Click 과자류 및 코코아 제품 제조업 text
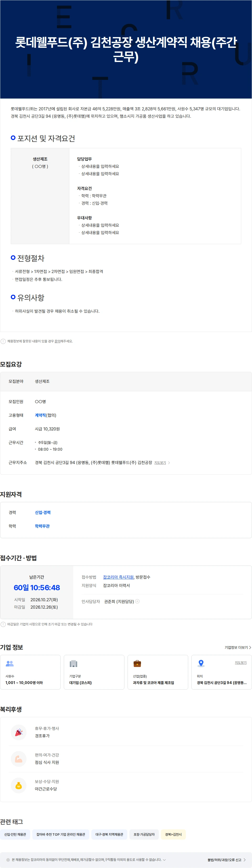Screen dimensions: 252x868 [153, 683]
